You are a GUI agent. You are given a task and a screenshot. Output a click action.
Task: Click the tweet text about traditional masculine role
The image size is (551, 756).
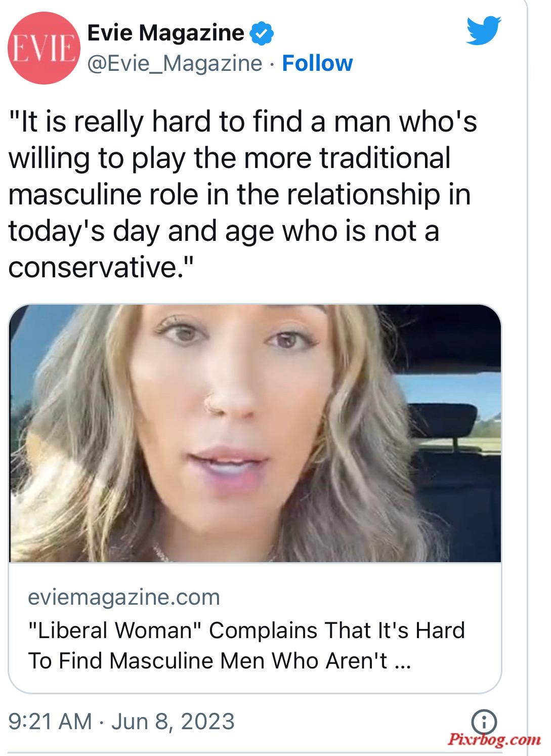[x=243, y=194]
